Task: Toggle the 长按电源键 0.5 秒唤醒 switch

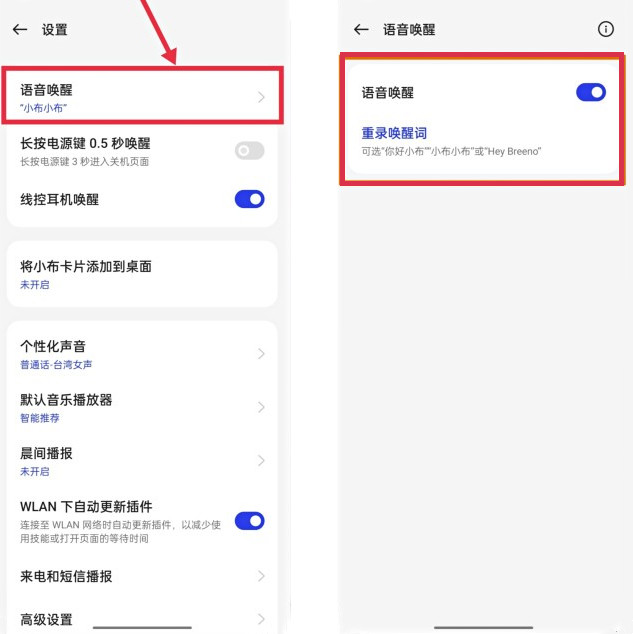Action: (249, 151)
